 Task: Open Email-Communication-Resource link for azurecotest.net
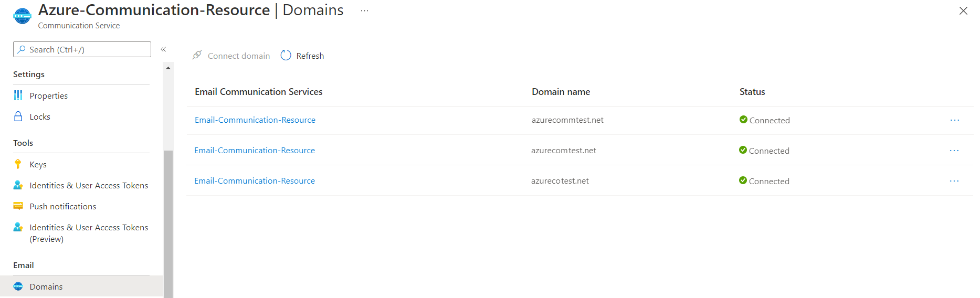click(x=255, y=180)
